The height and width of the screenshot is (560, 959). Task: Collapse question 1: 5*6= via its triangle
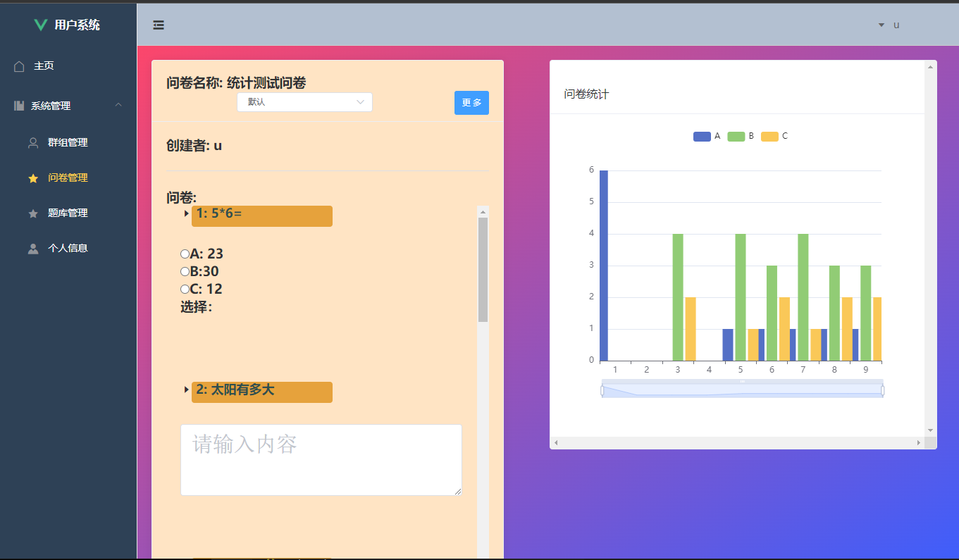[186, 213]
